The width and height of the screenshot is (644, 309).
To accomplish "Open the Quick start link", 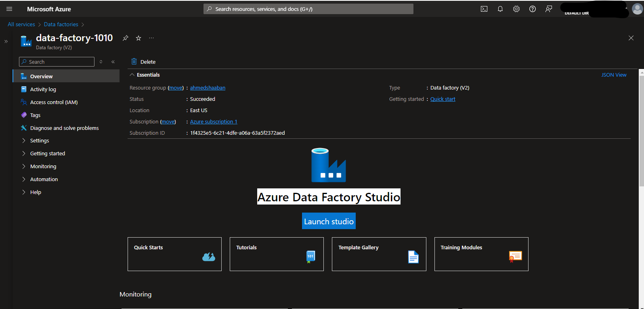I will coord(443,99).
